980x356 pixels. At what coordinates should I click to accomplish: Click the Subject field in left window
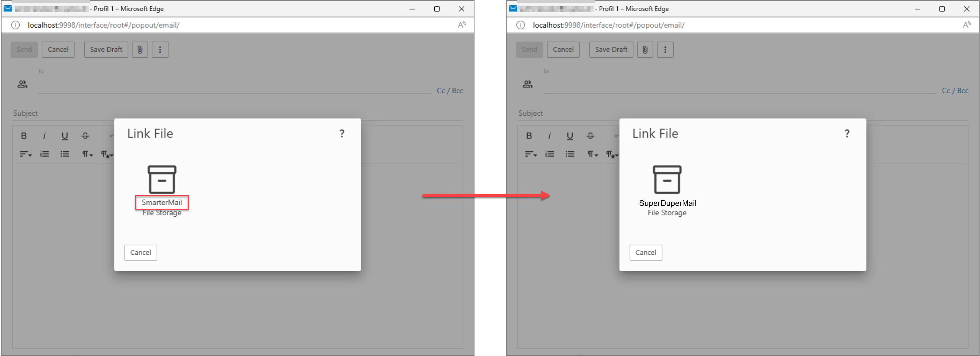click(238, 113)
